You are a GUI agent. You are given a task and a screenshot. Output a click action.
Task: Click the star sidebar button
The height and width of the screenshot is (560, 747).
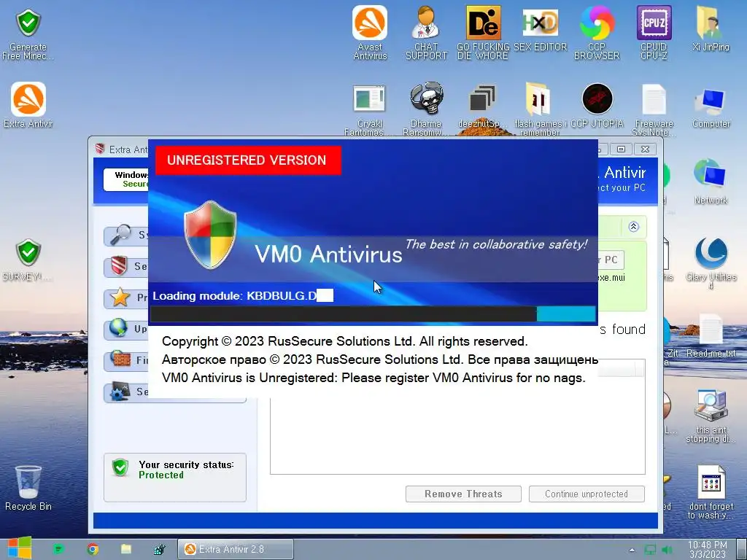126,297
